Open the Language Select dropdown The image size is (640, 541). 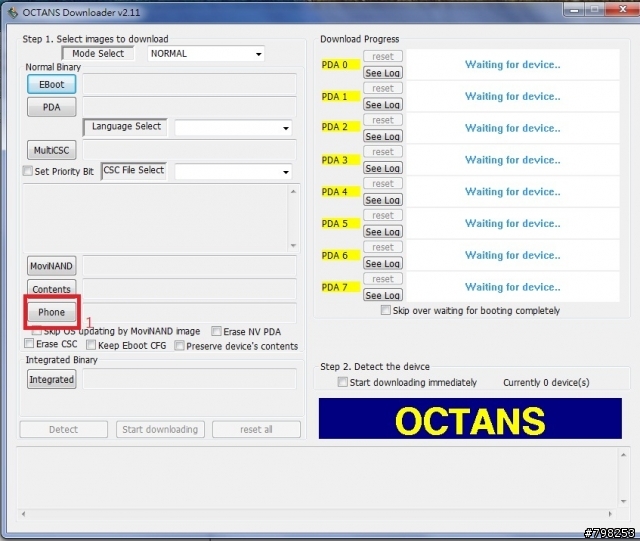point(233,128)
